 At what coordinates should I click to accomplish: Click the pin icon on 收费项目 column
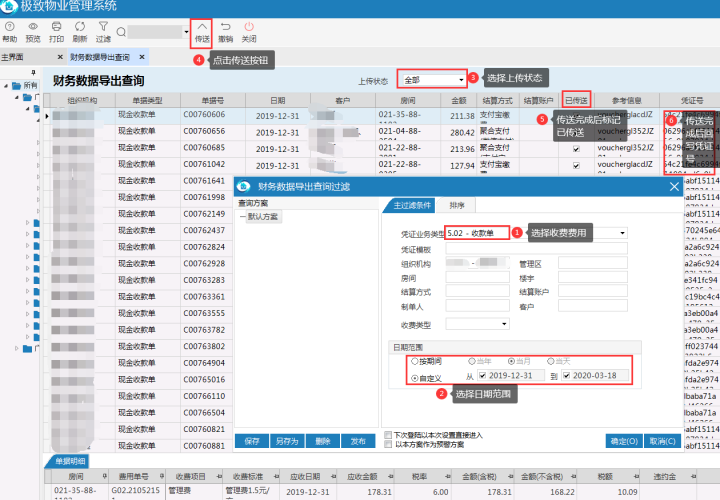tap(219, 476)
